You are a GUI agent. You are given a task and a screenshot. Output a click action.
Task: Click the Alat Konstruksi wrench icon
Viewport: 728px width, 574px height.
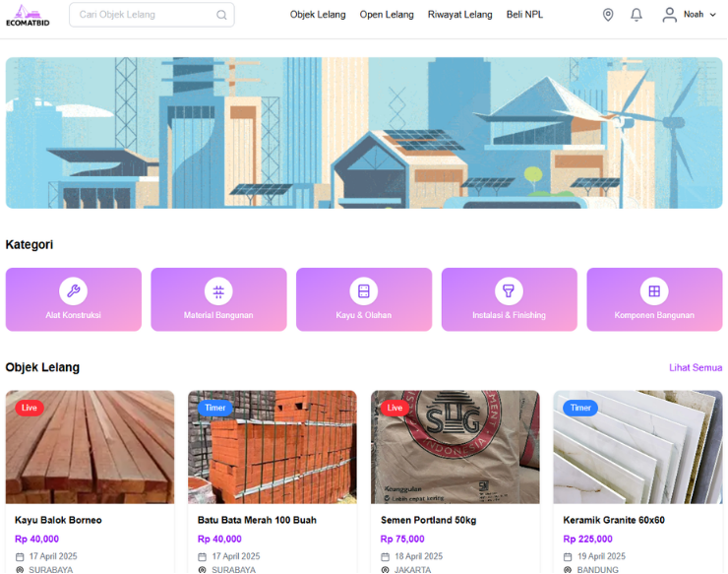[x=74, y=291]
